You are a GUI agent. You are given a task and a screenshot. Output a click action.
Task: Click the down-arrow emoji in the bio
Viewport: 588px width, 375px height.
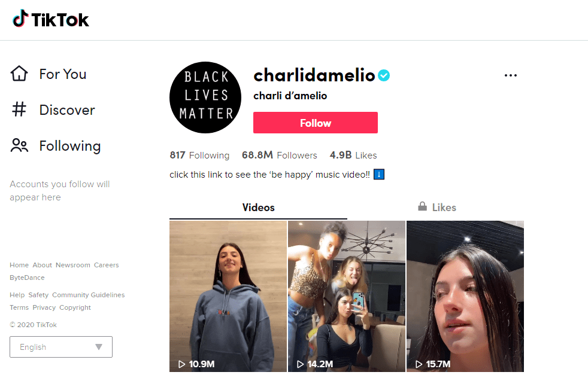click(x=379, y=175)
